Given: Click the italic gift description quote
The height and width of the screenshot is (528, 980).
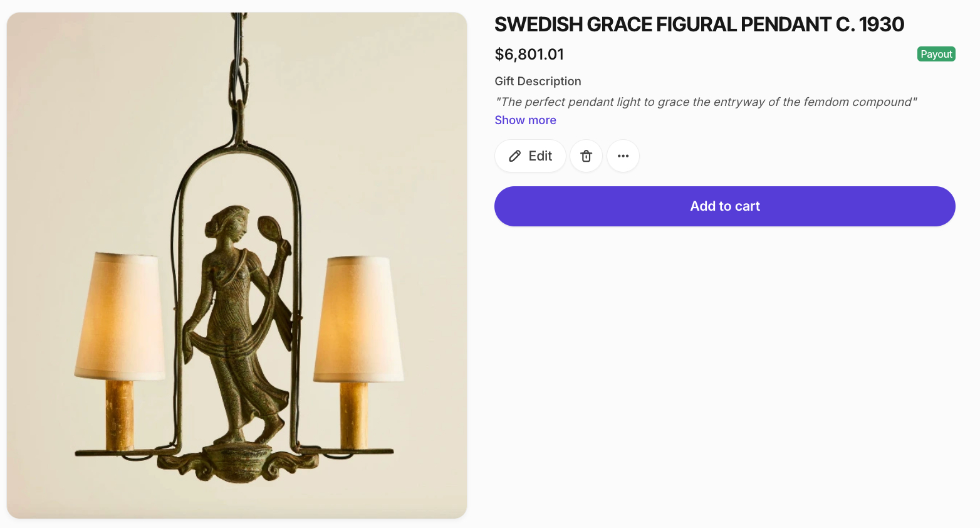Looking at the screenshot, I should coord(706,102).
